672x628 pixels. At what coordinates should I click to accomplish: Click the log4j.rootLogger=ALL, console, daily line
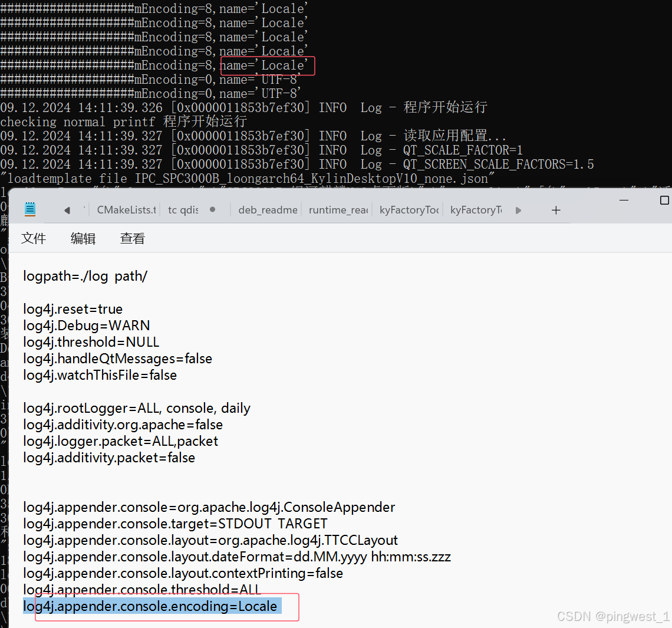(x=136, y=407)
